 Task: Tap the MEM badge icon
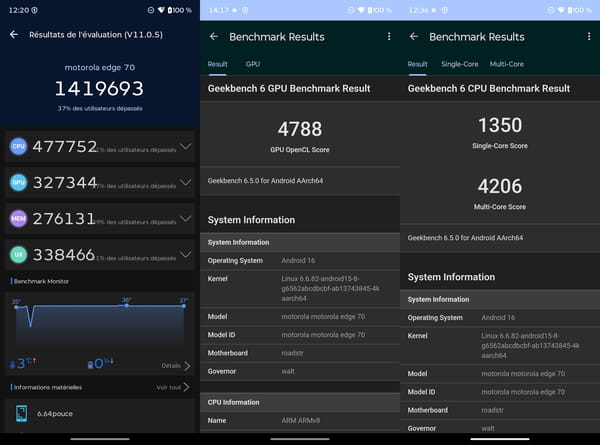tap(18, 219)
